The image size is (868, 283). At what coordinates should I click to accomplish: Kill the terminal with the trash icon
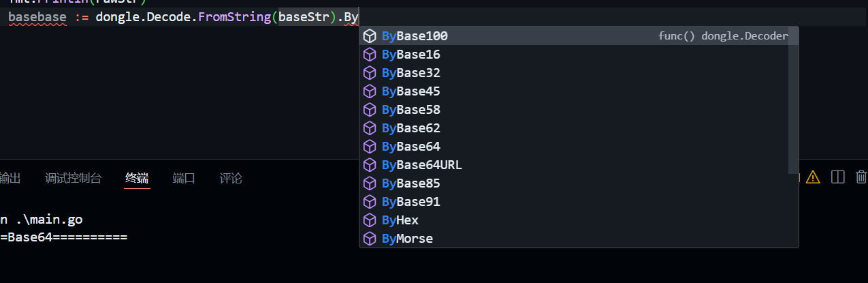click(861, 177)
